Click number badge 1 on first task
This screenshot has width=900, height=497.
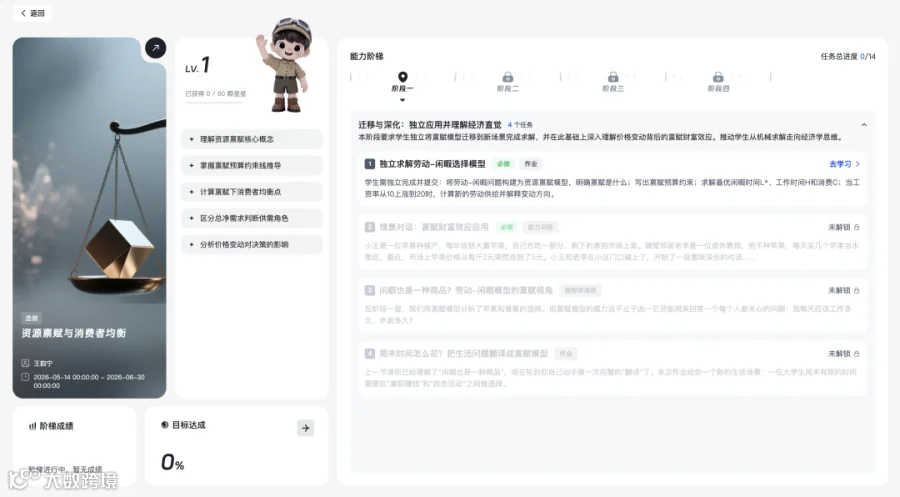[370, 164]
